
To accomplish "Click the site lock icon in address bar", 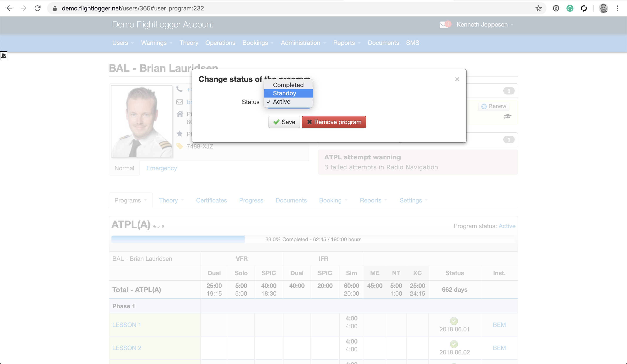I will (x=55, y=8).
